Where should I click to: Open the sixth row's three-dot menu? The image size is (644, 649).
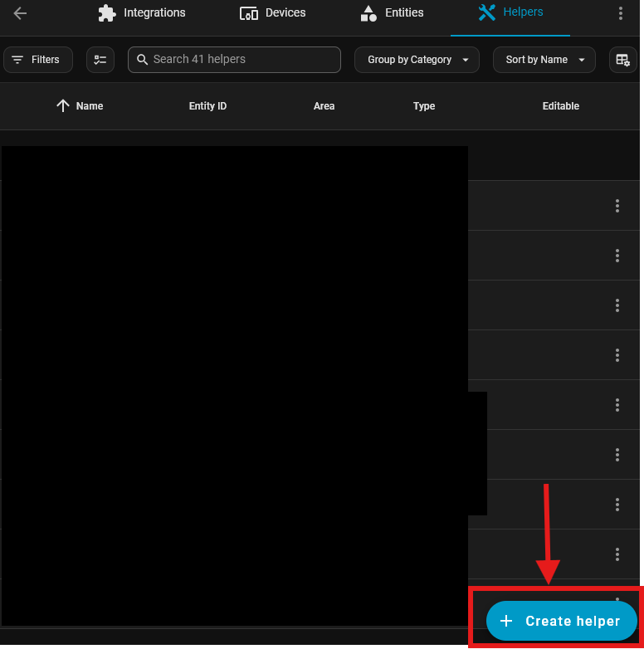pos(617,455)
